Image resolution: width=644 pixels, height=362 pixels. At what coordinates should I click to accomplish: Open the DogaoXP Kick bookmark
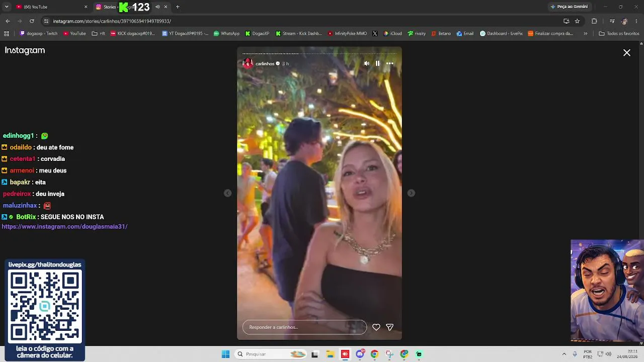(258, 34)
